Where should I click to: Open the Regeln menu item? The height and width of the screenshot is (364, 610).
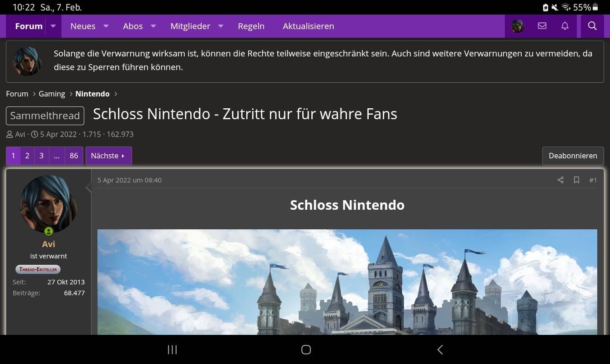coord(251,26)
